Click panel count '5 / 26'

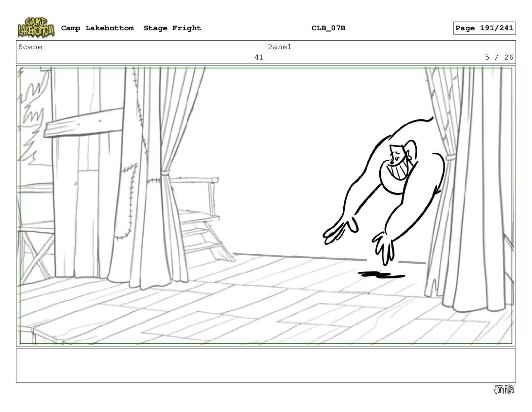click(x=499, y=58)
